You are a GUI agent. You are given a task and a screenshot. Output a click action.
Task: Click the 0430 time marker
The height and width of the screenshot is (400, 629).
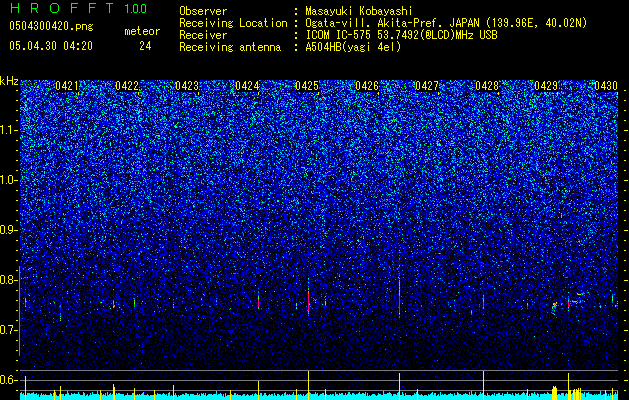point(606,86)
